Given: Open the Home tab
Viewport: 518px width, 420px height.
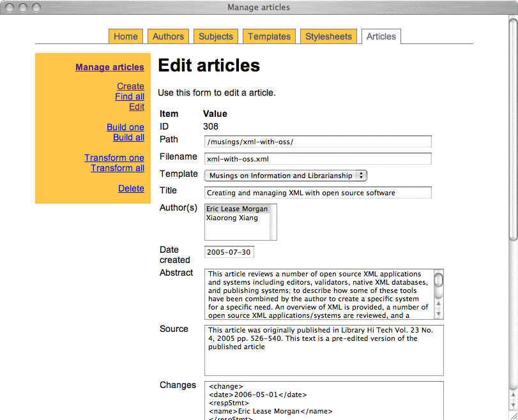Looking at the screenshot, I should click(x=126, y=36).
